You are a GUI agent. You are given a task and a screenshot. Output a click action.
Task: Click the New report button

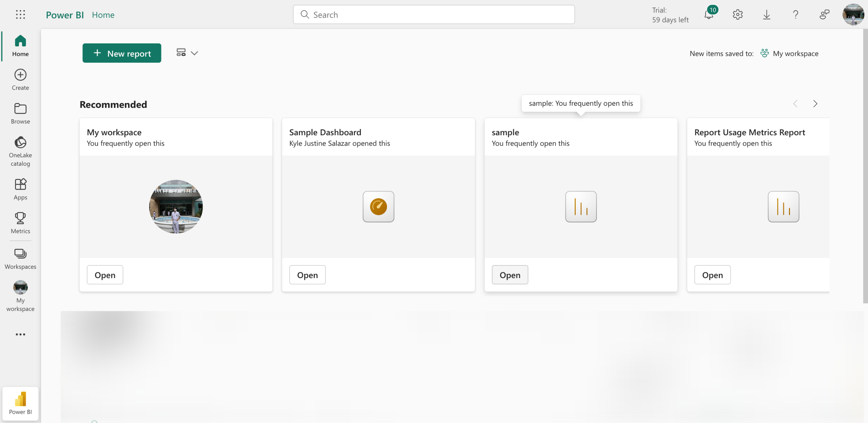(x=122, y=53)
